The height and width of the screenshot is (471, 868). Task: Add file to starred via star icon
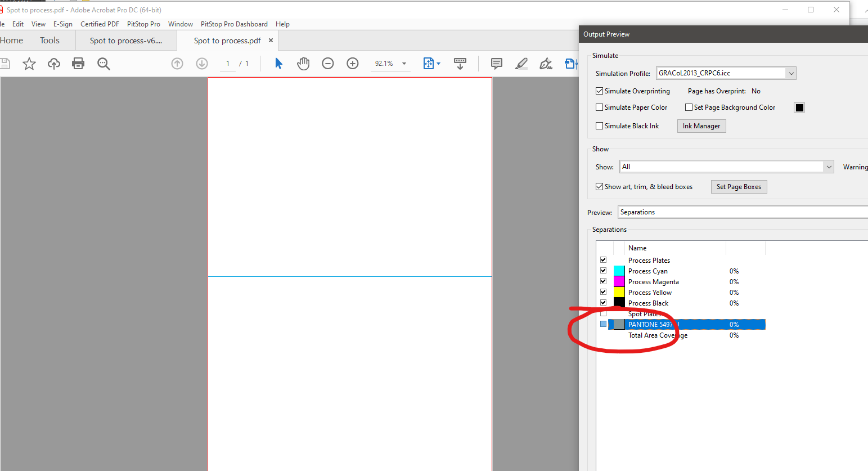(x=29, y=64)
